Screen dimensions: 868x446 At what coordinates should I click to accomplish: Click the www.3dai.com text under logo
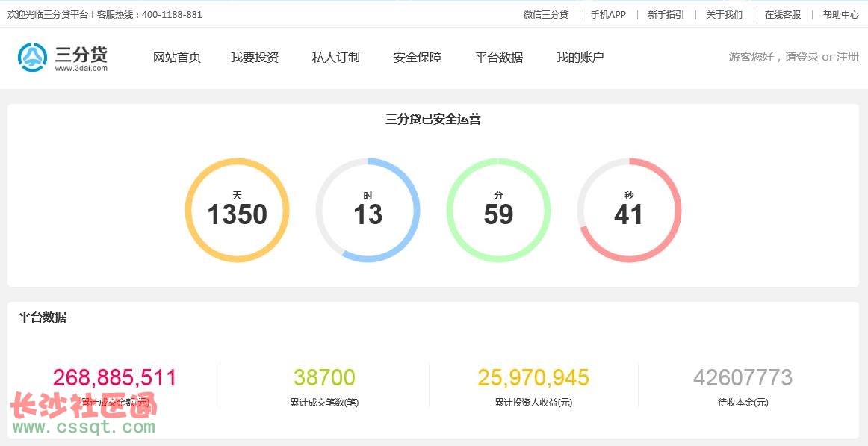tap(81, 69)
